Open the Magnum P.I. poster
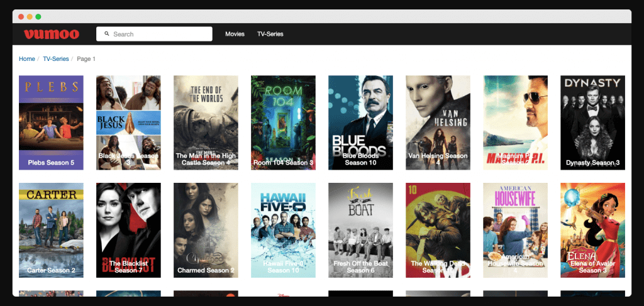 click(x=516, y=123)
